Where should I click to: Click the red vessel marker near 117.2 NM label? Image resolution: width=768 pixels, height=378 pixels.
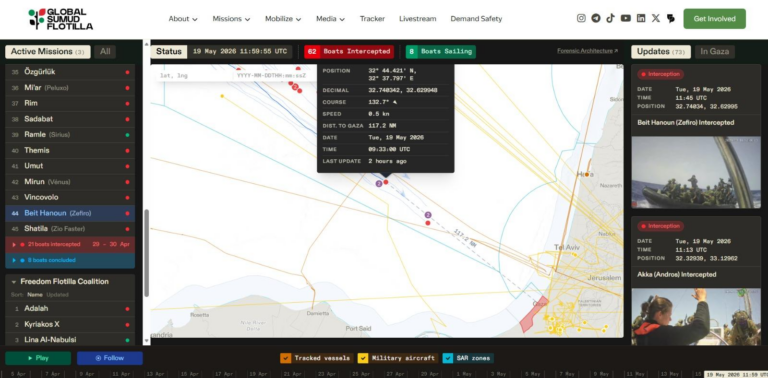pos(428,223)
